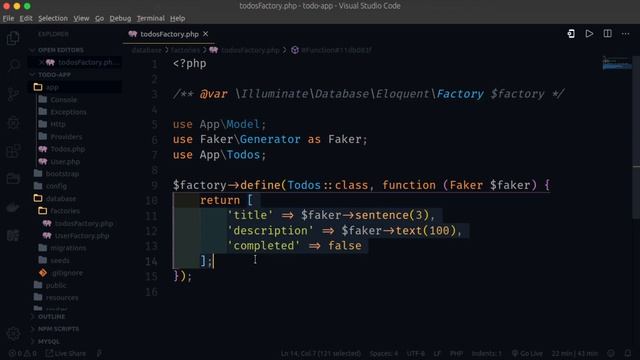The height and width of the screenshot is (360, 640).
Task: Open the Debug view in activity bar
Action: [x=13, y=123]
